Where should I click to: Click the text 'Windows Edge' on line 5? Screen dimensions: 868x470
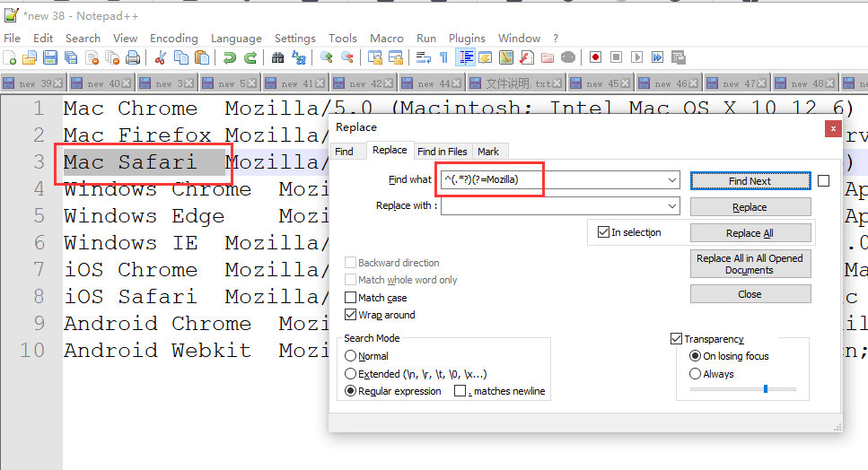pos(144,215)
